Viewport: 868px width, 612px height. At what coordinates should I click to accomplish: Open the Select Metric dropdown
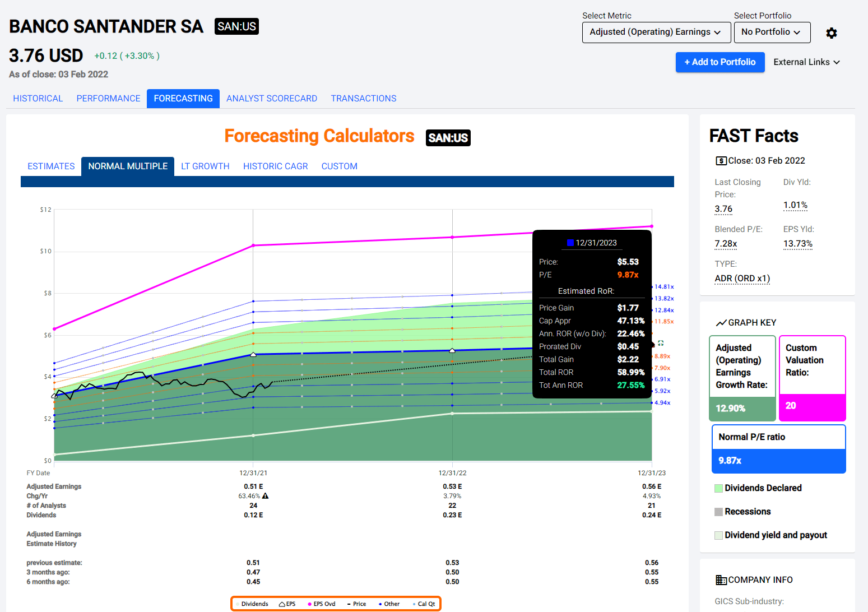tap(656, 33)
